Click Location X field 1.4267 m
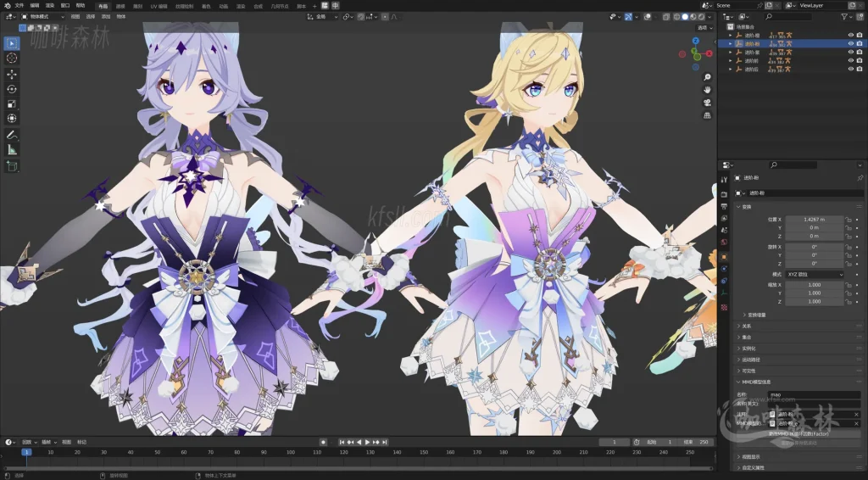The image size is (868, 480). pyautogui.click(x=815, y=220)
